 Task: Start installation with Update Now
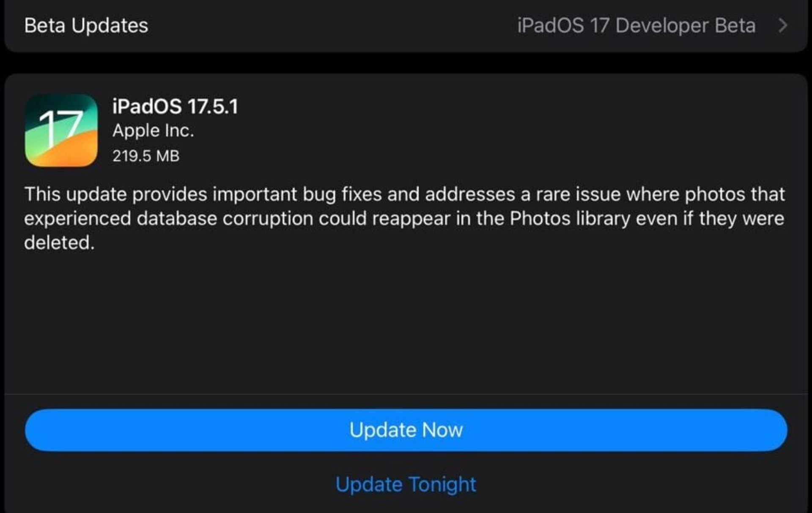point(406,430)
